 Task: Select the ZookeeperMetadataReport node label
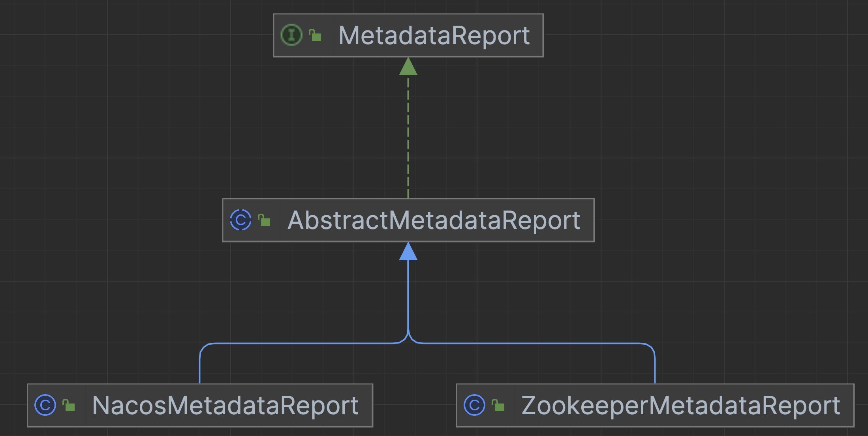click(x=680, y=406)
